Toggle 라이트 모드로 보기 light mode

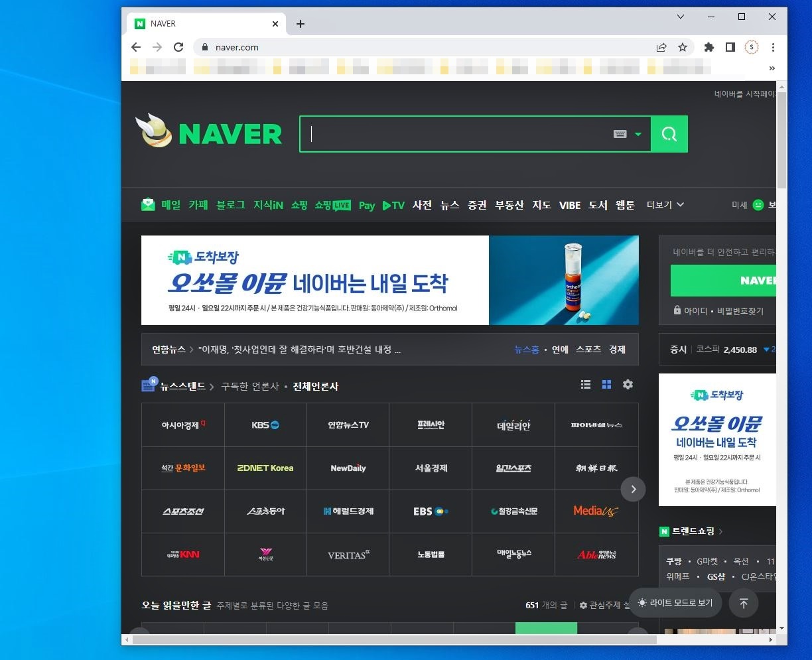675,603
